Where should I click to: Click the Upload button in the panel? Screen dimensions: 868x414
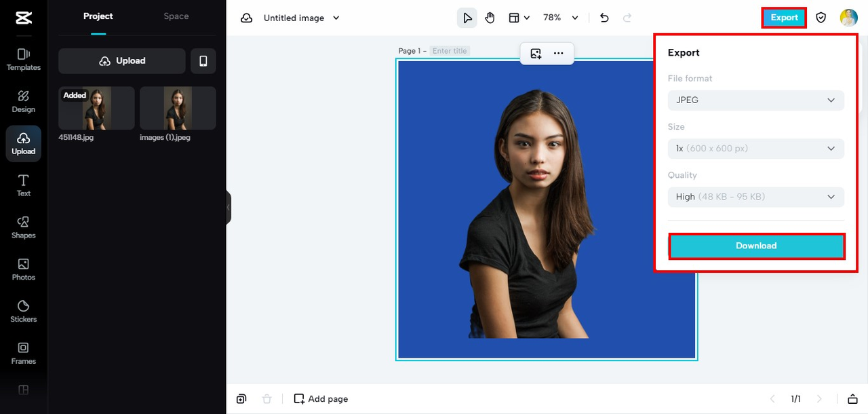[122, 61]
